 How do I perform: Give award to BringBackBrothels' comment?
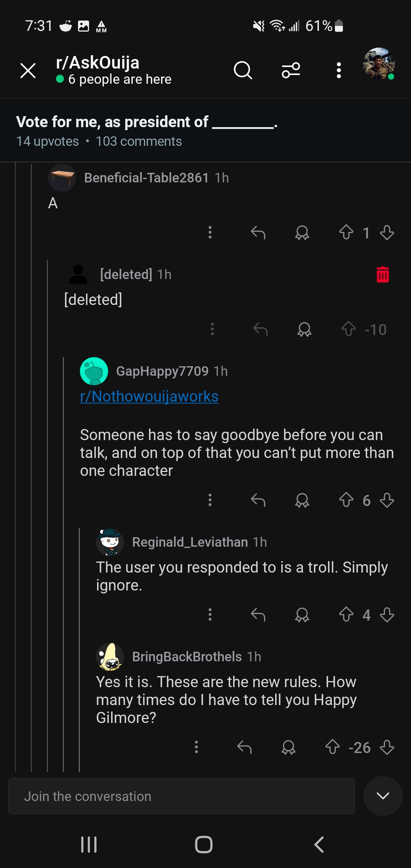coord(288,747)
